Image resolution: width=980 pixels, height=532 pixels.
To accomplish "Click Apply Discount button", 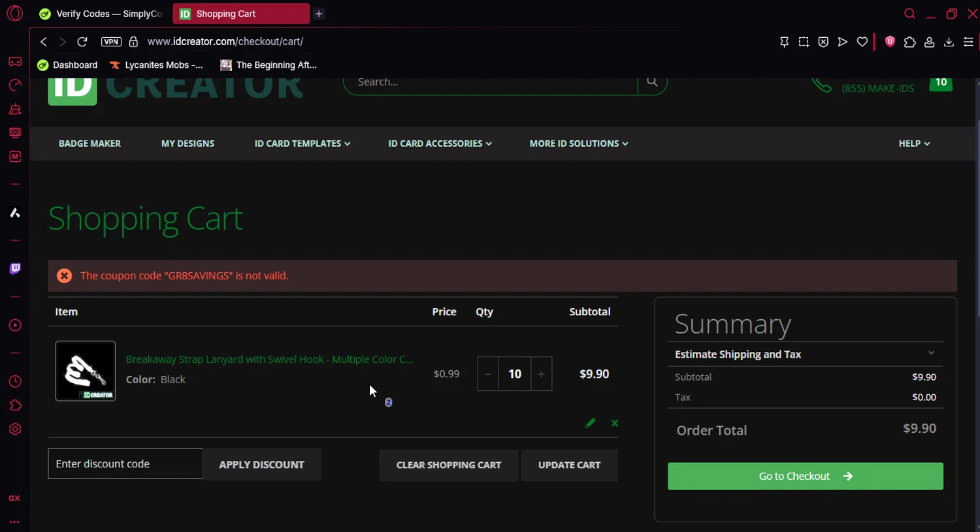I will point(262,465).
